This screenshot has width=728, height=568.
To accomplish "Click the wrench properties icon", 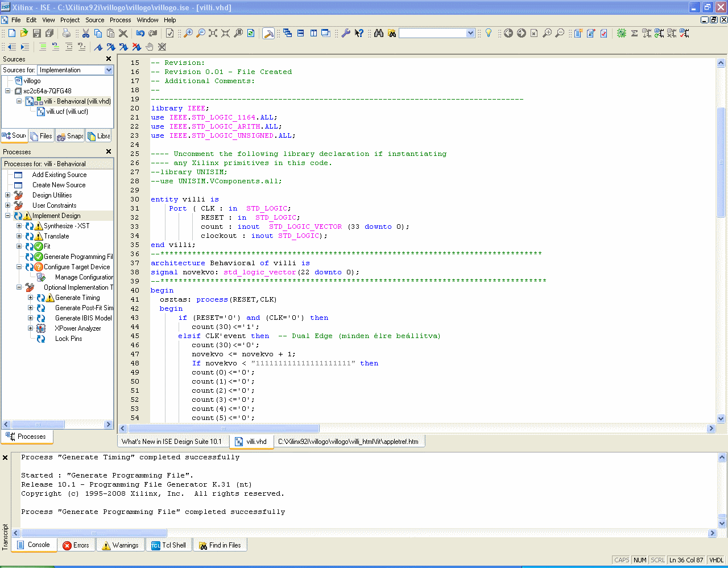I will coord(346,34).
